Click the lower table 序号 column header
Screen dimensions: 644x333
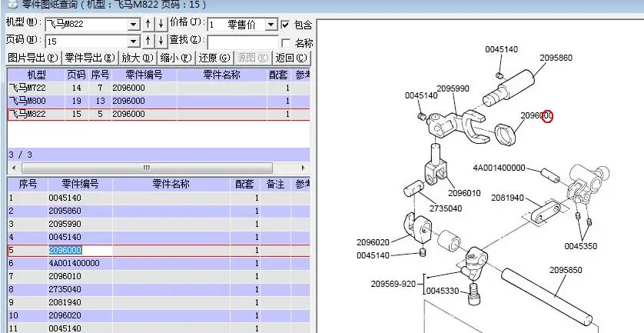(x=28, y=184)
